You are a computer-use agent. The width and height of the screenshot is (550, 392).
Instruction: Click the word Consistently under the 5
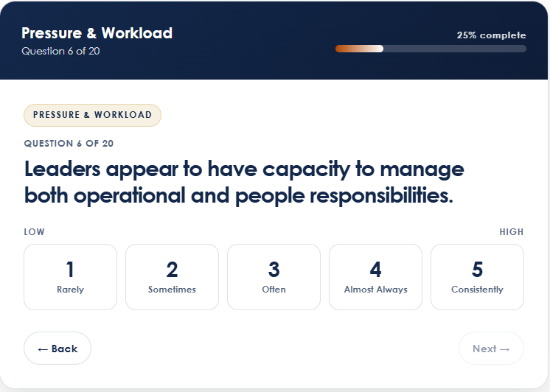point(477,290)
